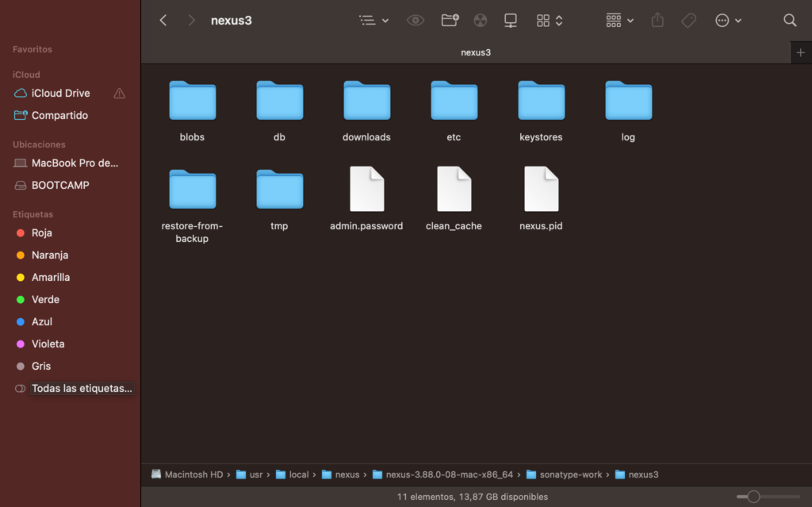This screenshot has height=507, width=812.
Task: Open the ellipsis More actions menu
Action: [x=728, y=21]
